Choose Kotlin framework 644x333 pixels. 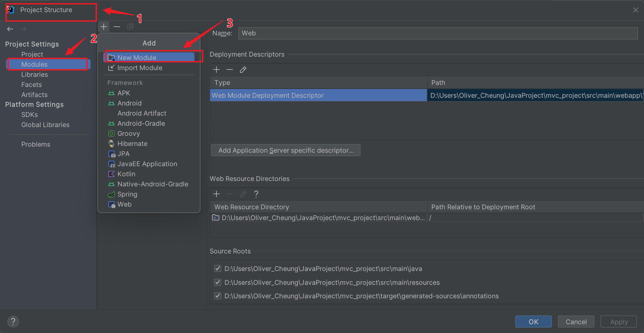149,174
